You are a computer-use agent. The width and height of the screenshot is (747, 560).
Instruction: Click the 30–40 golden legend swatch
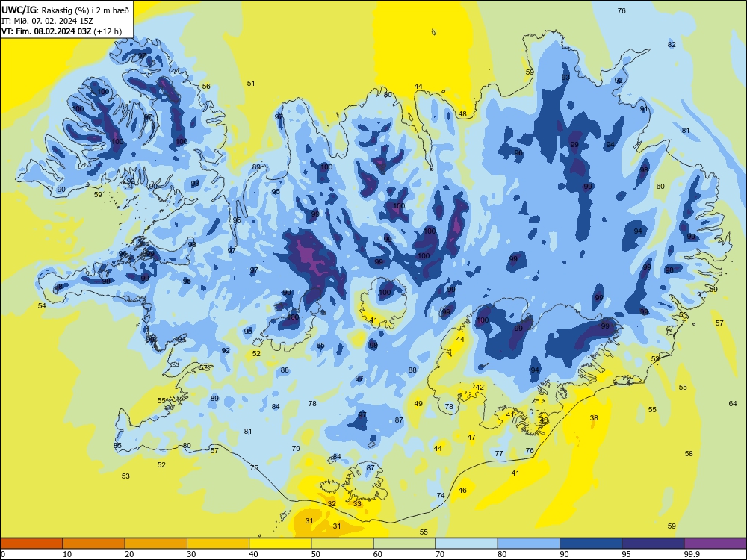pyautogui.click(x=218, y=544)
